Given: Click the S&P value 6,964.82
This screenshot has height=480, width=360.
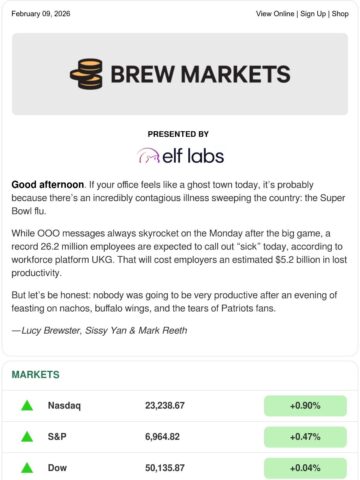Looking at the screenshot, I should 162,437.
